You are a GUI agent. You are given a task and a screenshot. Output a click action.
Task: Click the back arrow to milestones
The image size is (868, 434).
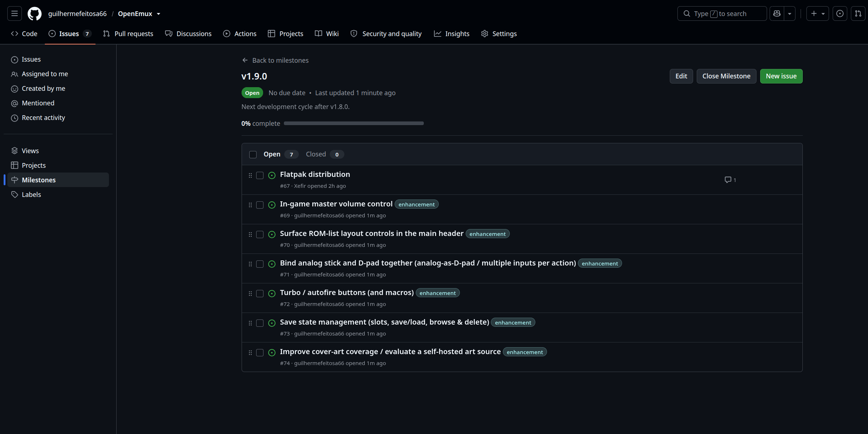point(245,60)
